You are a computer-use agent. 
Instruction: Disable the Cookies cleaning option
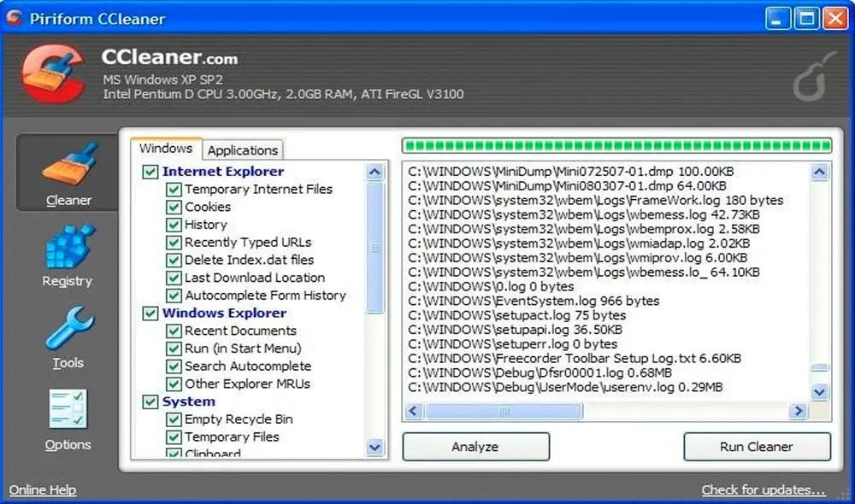pos(175,207)
